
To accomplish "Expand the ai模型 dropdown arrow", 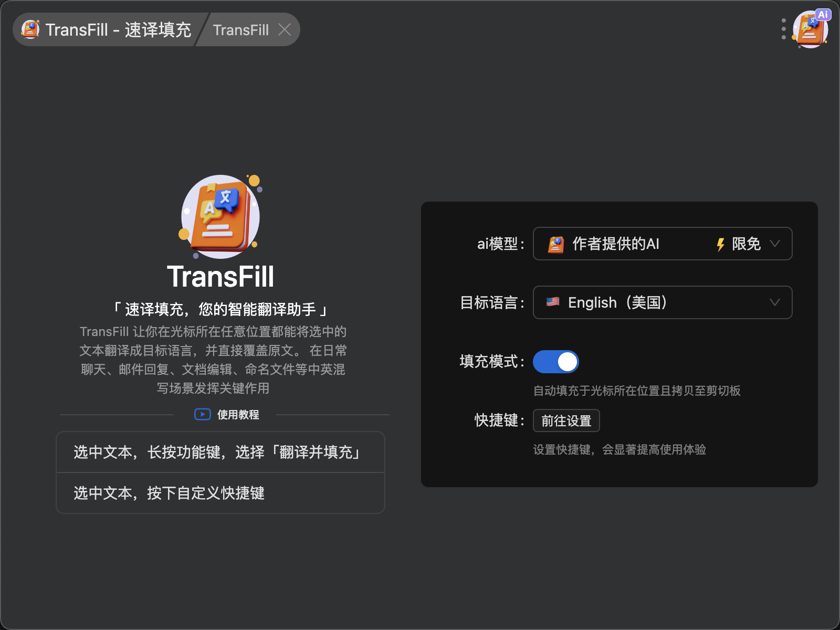I will (774, 244).
